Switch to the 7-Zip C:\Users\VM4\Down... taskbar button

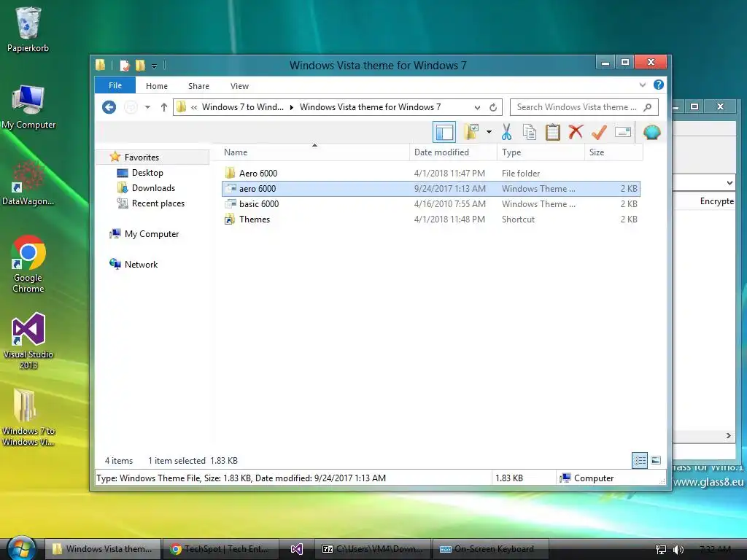coord(373,549)
